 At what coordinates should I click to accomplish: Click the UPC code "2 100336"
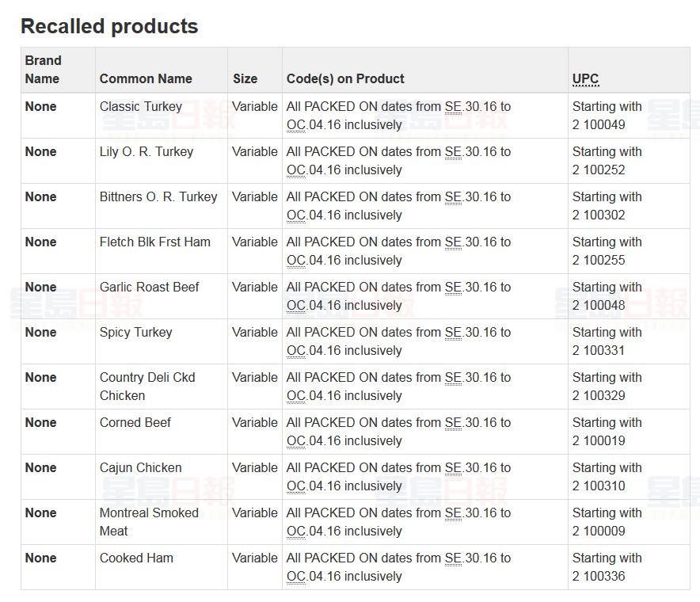point(599,576)
